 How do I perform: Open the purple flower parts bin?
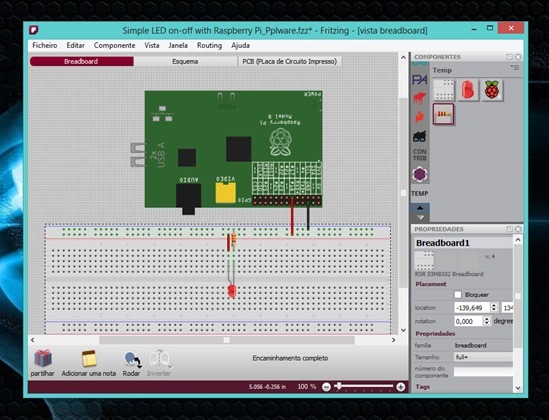[419, 174]
